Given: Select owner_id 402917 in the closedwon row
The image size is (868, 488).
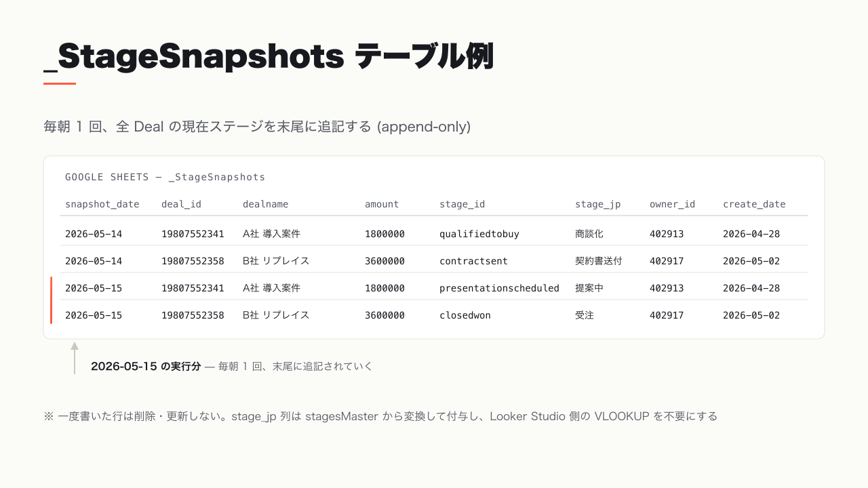Looking at the screenshot, I should pos(667,315).
